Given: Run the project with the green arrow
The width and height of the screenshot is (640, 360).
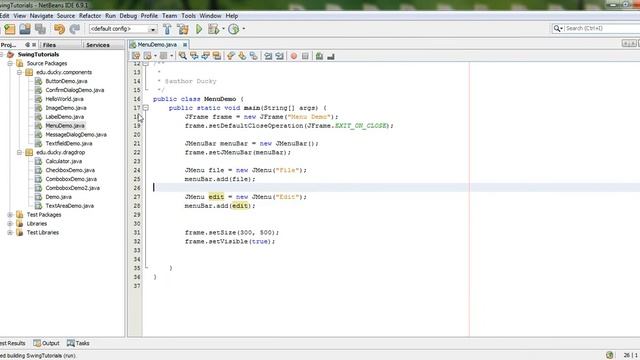Looking at the screenshot, I should coord(199,29).
